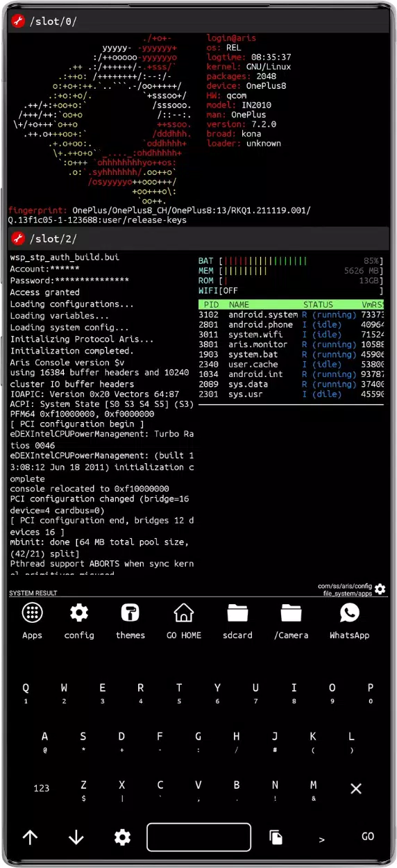397x868 pixels.
Task: Open keyboard settings gear in bottom row
Action: click(x=122, y=837)
